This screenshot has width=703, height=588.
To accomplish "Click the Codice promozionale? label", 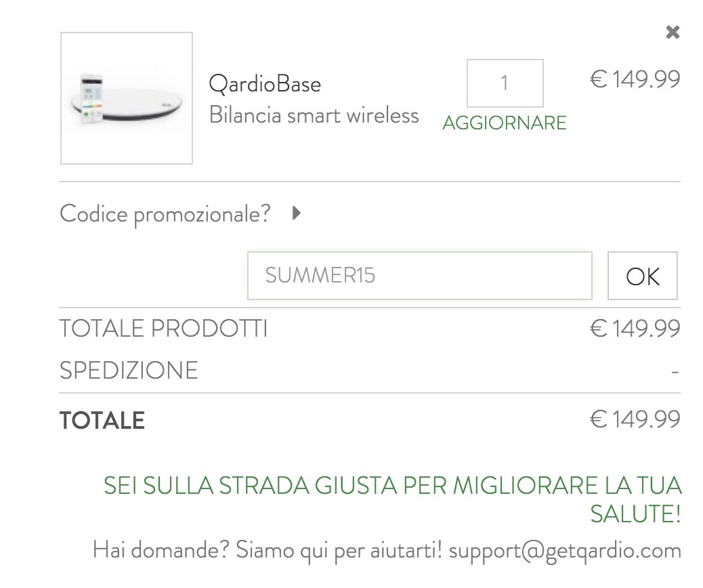I will click(x=165, y=214).
